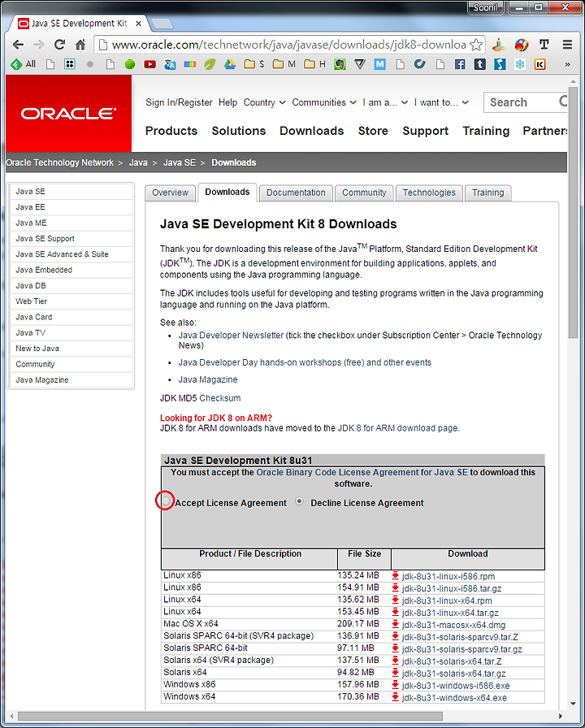585x728 pixels.
Task: Expand the 'I am a...' dropdown
Action: [385, 102]
